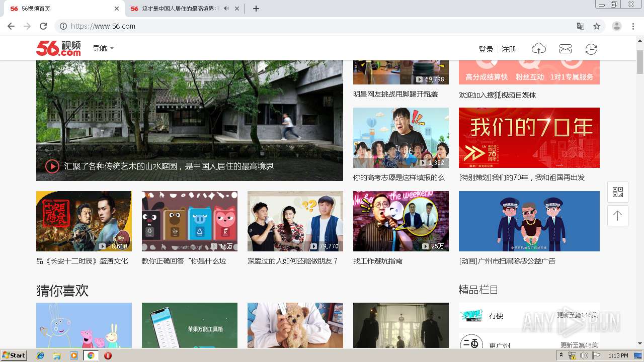This screenshot has height=362, width=644.
Task: Click 更新至第140集 update text
Action: (578, 315)
